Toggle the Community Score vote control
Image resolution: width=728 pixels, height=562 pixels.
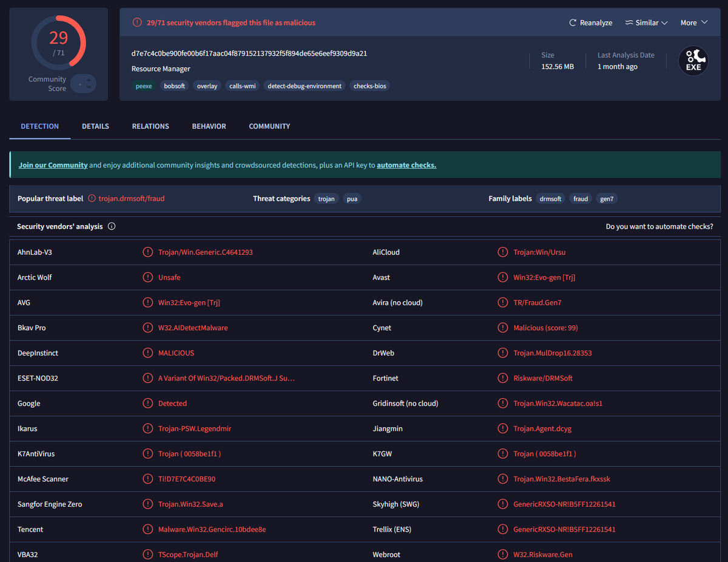(x=83, y=84)
